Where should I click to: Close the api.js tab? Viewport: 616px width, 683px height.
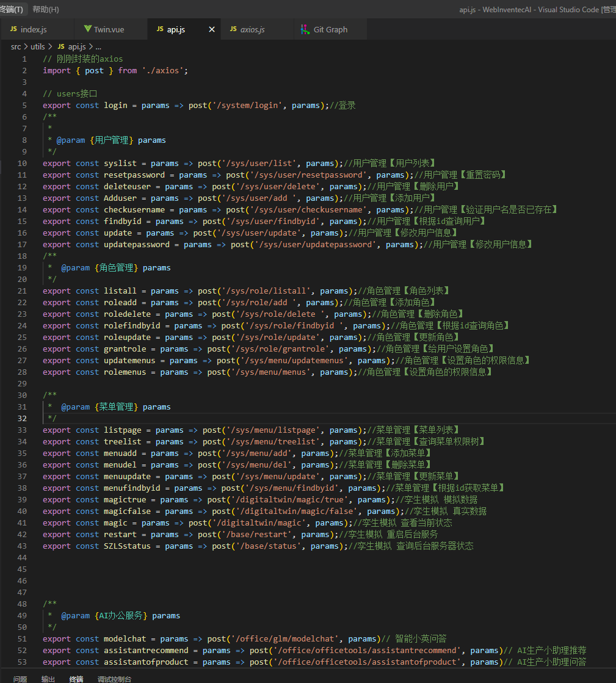[212, 30]
